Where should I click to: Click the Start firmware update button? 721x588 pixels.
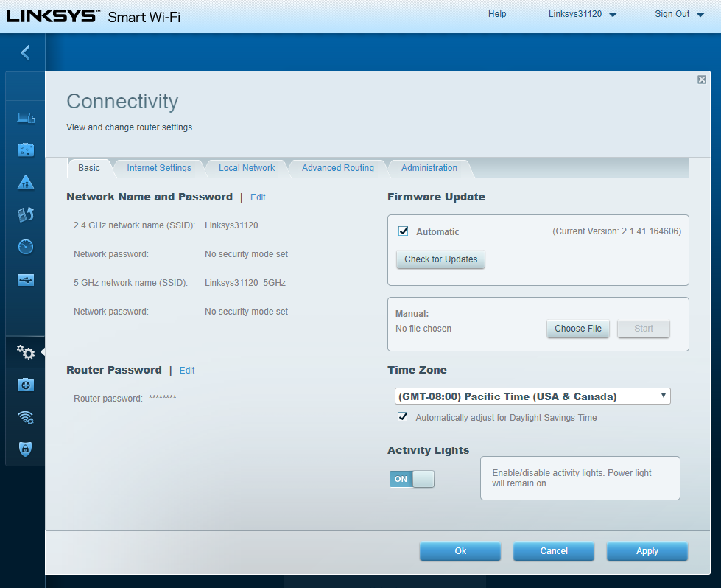tap(643, 329)
